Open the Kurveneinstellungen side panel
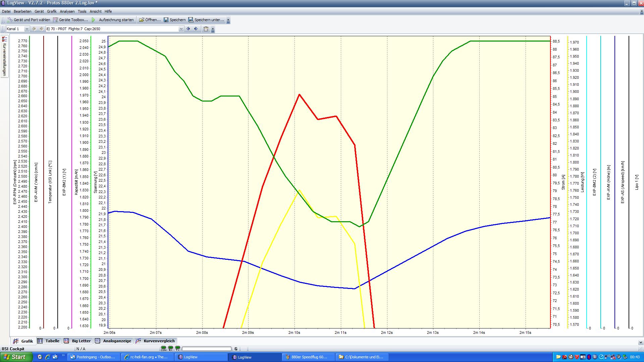 (x=4, y=56)
